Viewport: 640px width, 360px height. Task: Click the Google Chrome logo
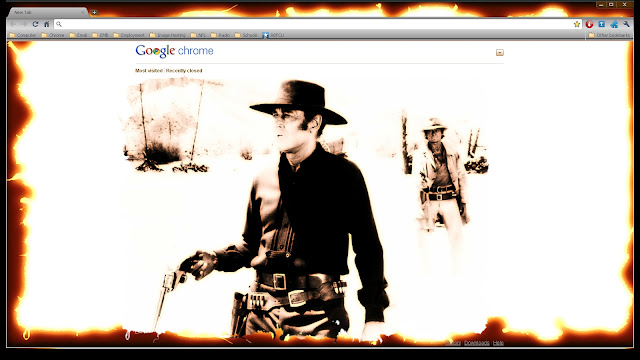click(x=174, y=51)
